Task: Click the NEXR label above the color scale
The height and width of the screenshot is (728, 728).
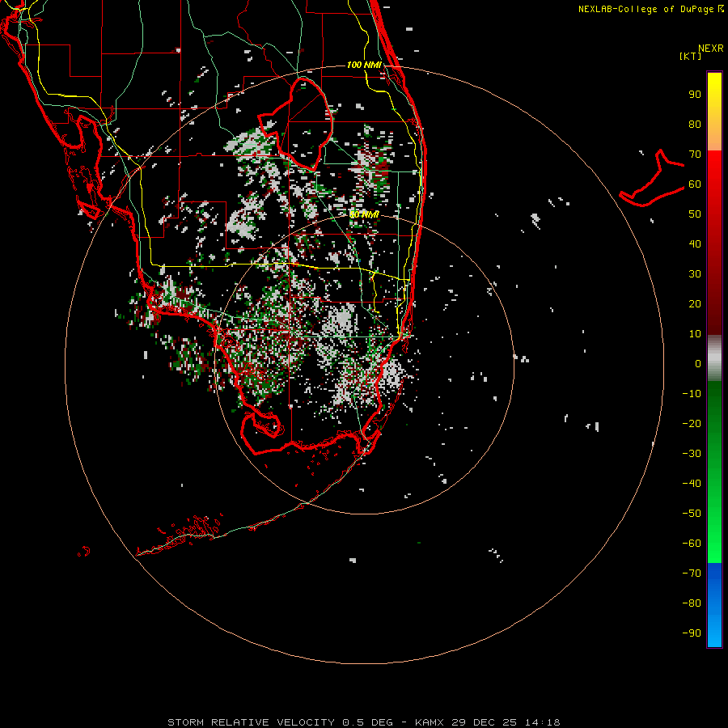Action: point(710,49)
